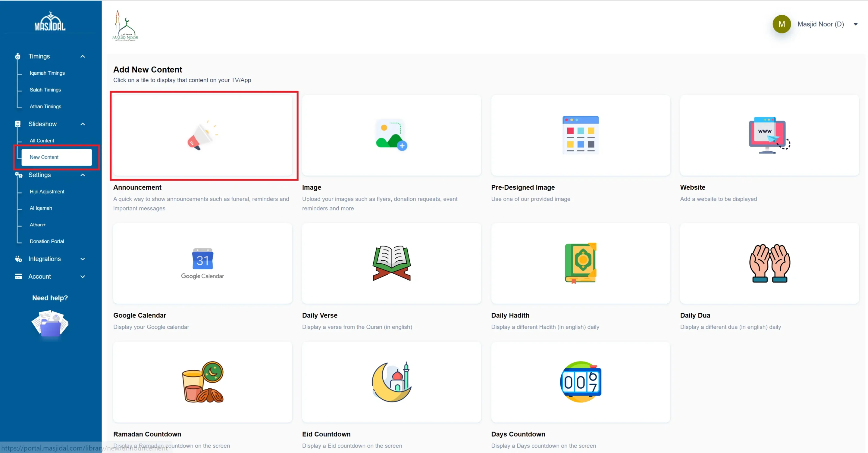The height and width of the screenshot is (453, 868).
Task: Open Hijri Adjustment settings
Action: (47, 191)
